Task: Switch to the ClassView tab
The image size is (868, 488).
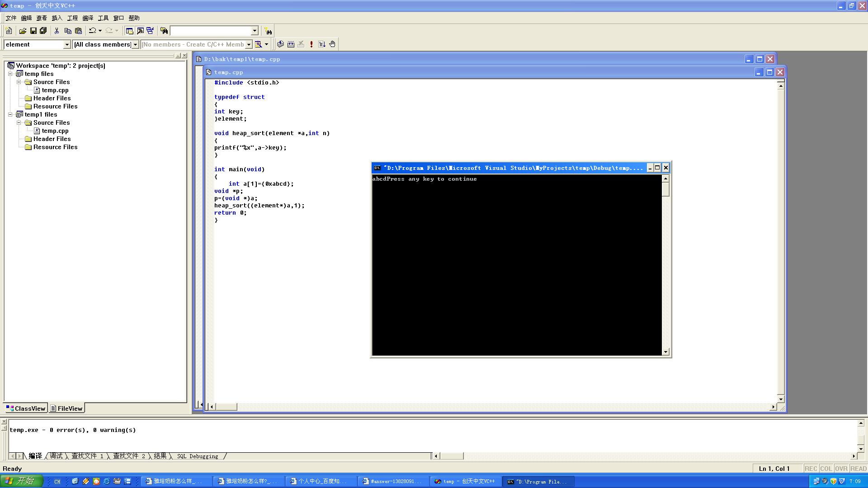Action: point(26,408)
